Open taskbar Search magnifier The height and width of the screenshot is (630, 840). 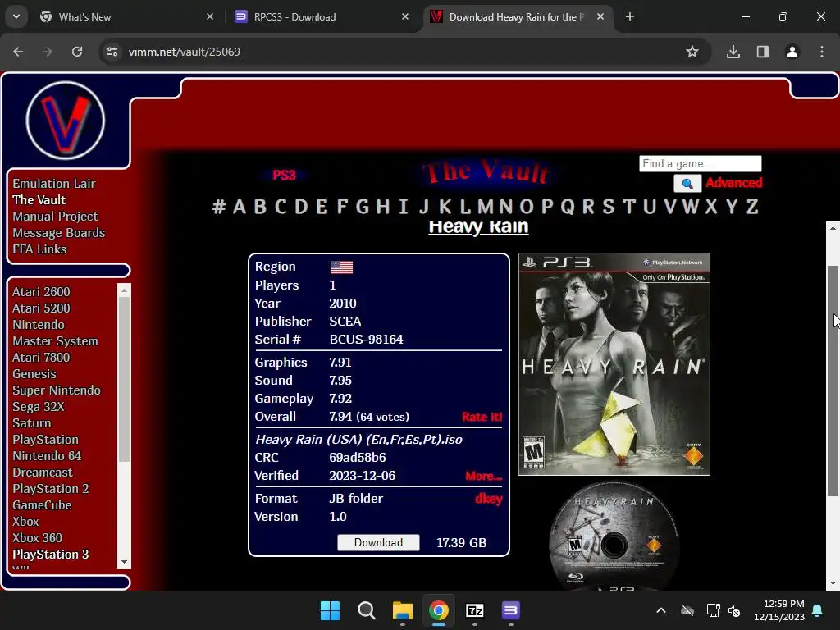pyautogui.click(x=367, y=610)
